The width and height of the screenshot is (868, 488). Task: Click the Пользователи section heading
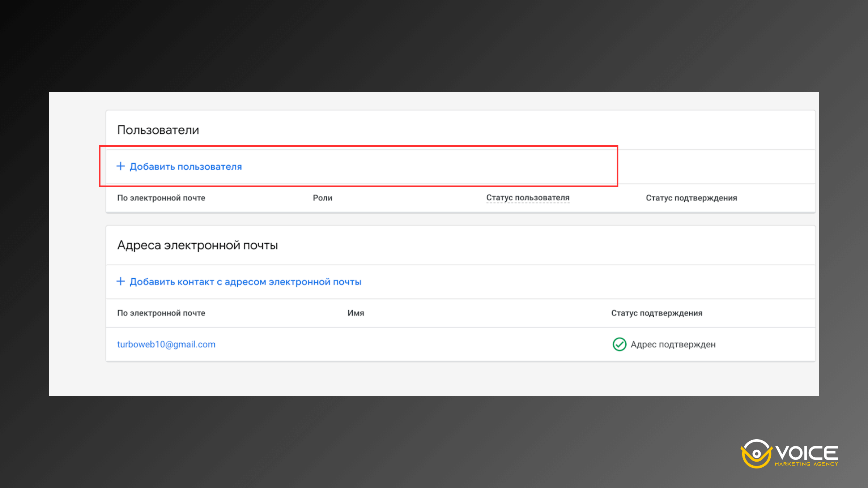click(x=158, y=130)
